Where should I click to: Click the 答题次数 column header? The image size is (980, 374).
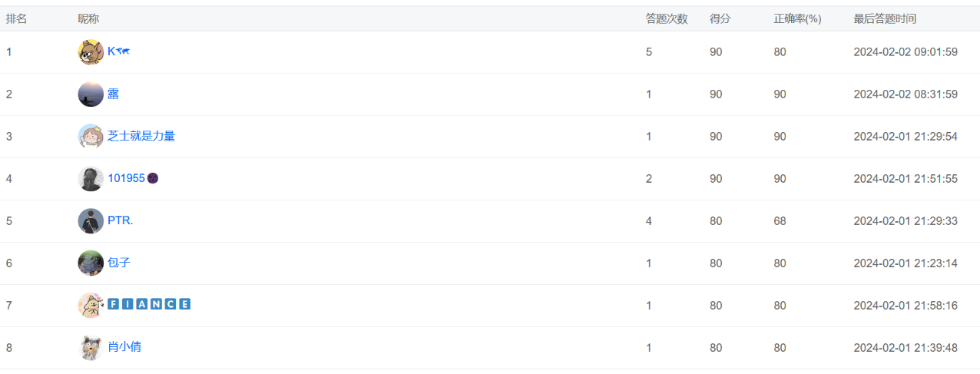pyautogui.click(x=667, y=19)
